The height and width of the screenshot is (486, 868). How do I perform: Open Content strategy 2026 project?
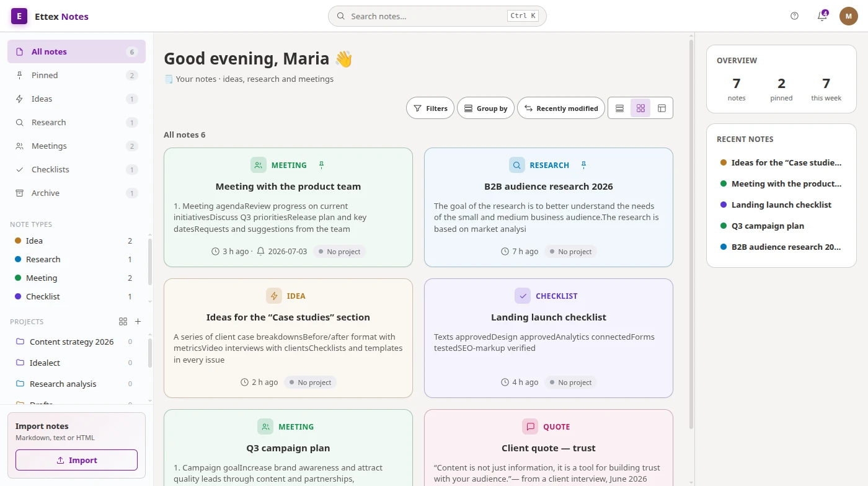[73, 342]
